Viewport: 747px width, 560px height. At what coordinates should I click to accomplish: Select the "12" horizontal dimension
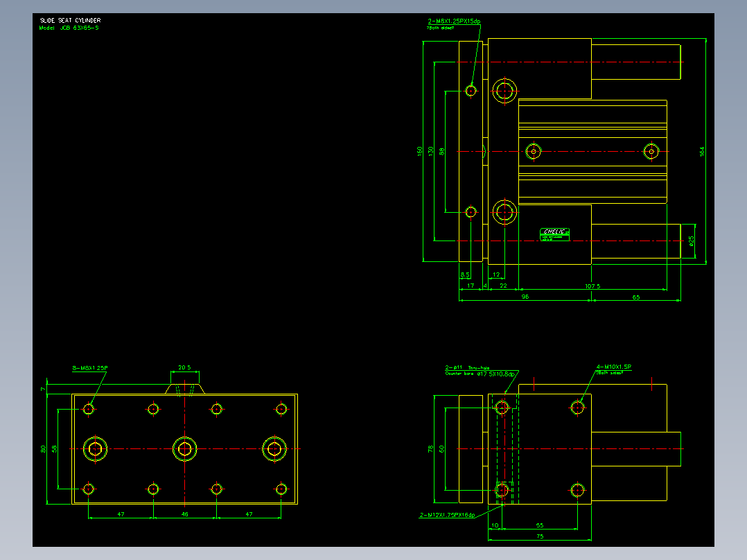(x=496, y=274)
